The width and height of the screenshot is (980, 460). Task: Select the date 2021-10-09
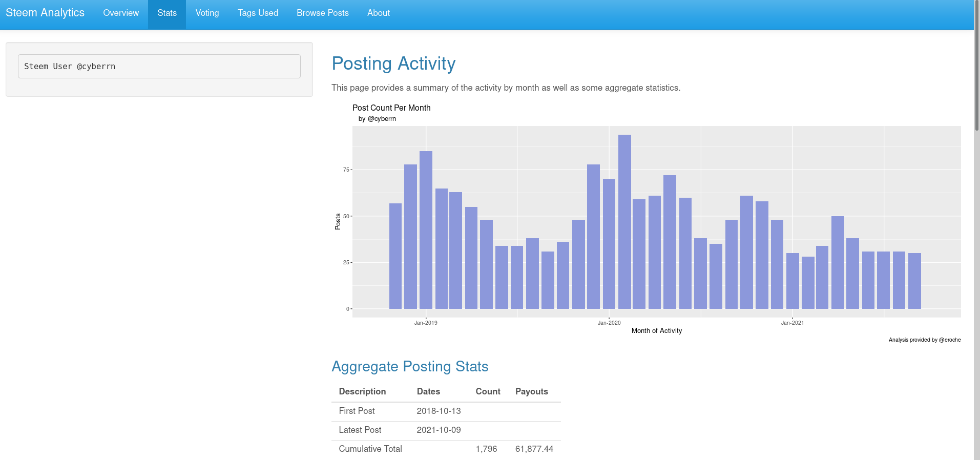[x=439, y=430]
